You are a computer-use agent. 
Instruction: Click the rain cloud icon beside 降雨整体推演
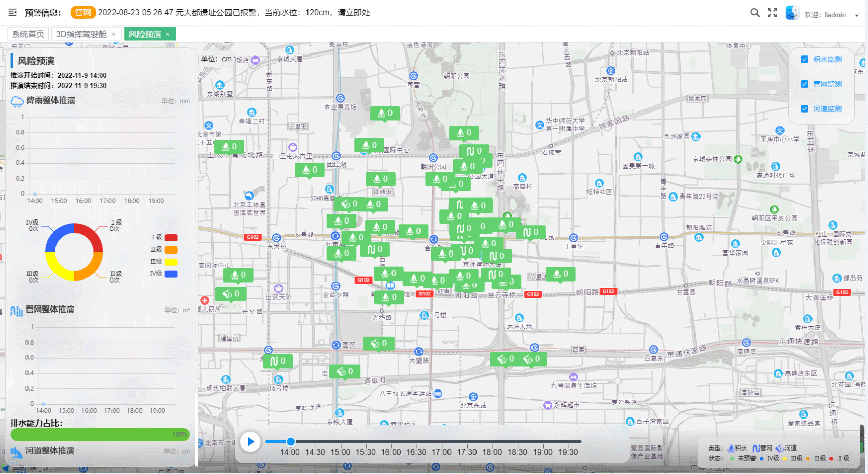[x=17, y=101]
